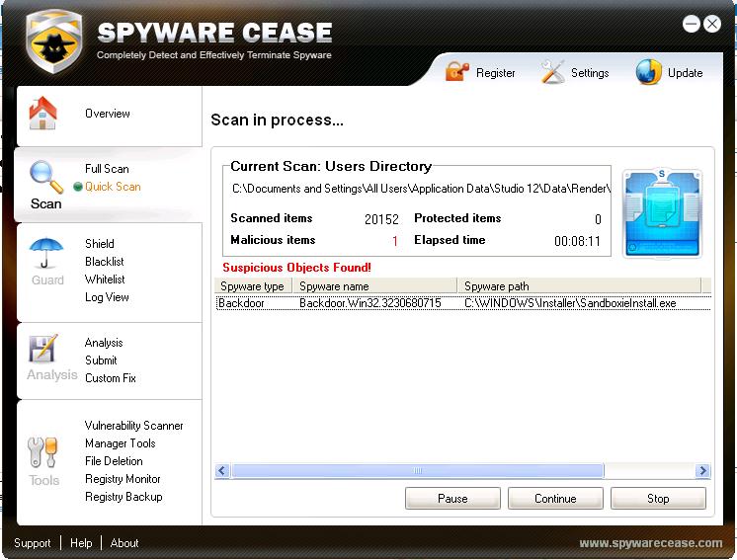Click the current scan file path
Viewport: 737px width, 560px height.
[421, 189]
